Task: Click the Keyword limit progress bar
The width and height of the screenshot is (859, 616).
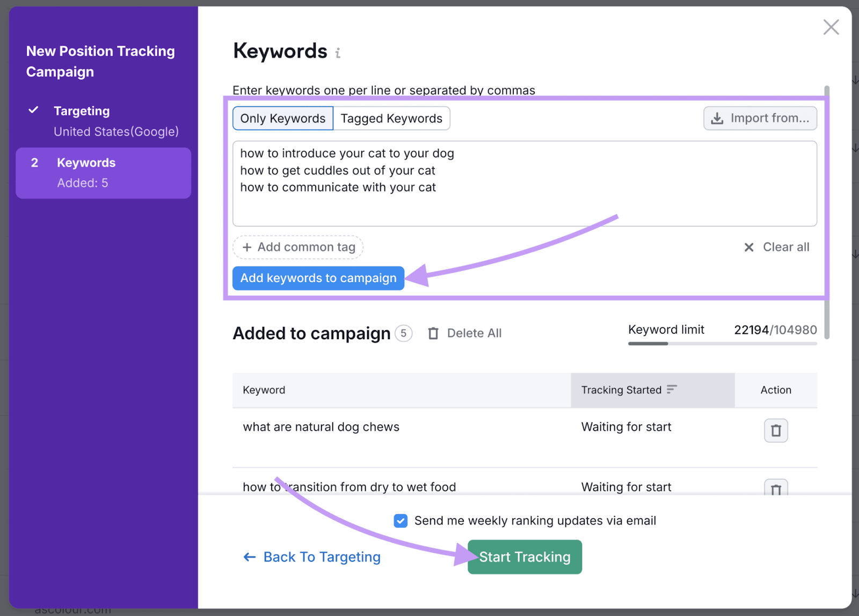Action: point(722,343)
